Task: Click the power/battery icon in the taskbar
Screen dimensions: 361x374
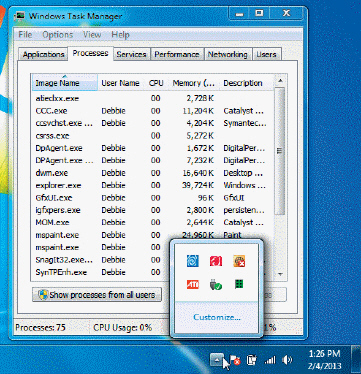Action: pyautogui.click(x=251, y=360)
